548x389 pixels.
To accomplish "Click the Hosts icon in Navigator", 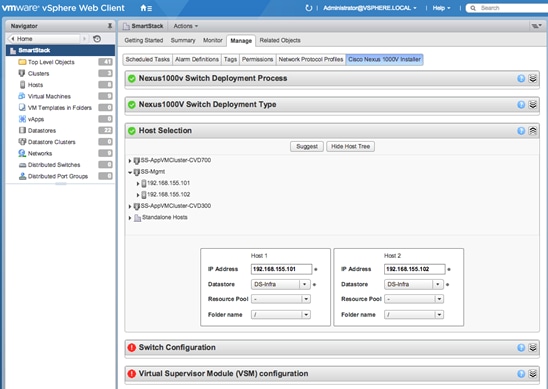I will coord(22,85).
